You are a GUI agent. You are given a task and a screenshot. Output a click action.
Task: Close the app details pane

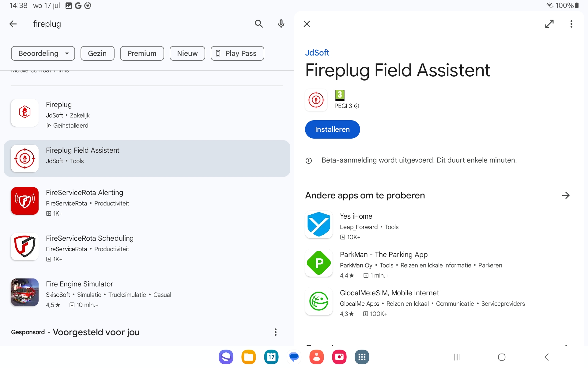click(307, 24)
